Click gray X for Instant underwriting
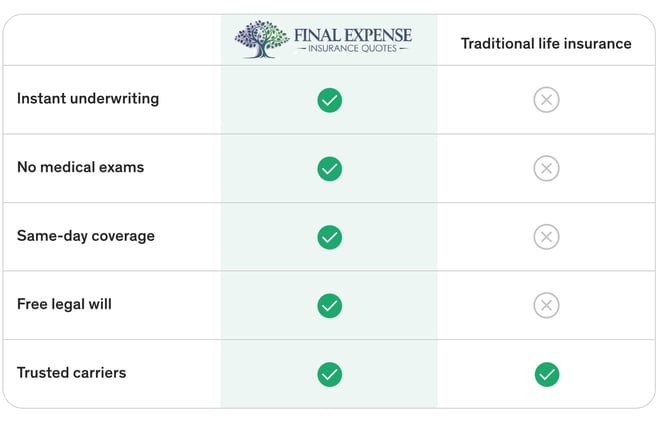 click(x=546, y=100)
